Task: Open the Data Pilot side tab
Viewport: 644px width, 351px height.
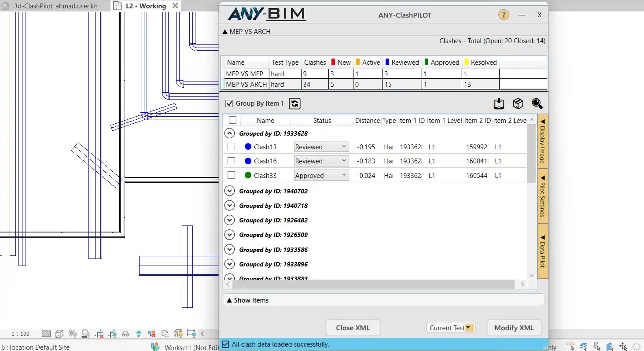Action: point(543,251)
